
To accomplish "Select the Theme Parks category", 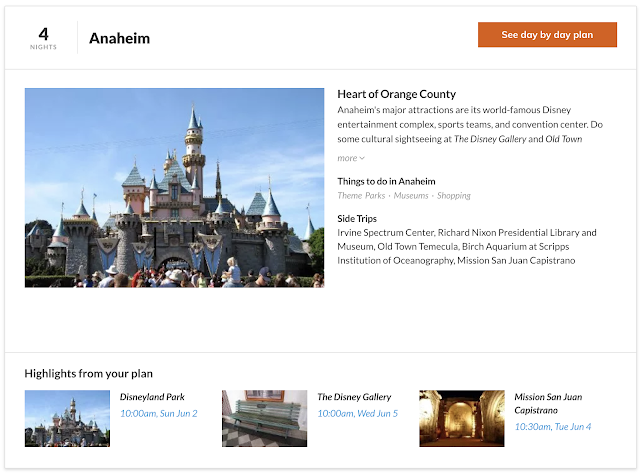I will [x=361, y=195].
